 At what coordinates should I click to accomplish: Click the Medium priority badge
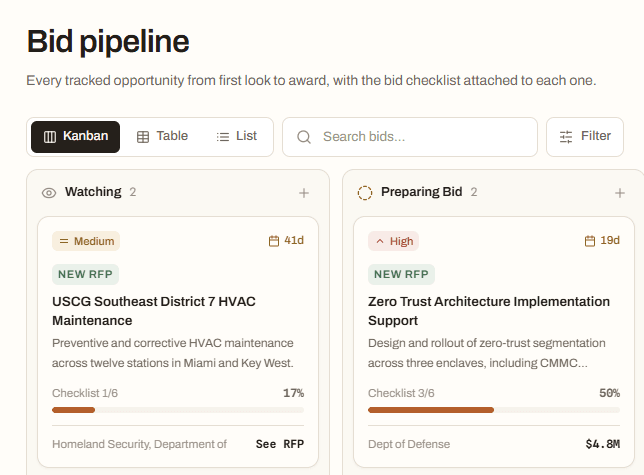(86, 241)
